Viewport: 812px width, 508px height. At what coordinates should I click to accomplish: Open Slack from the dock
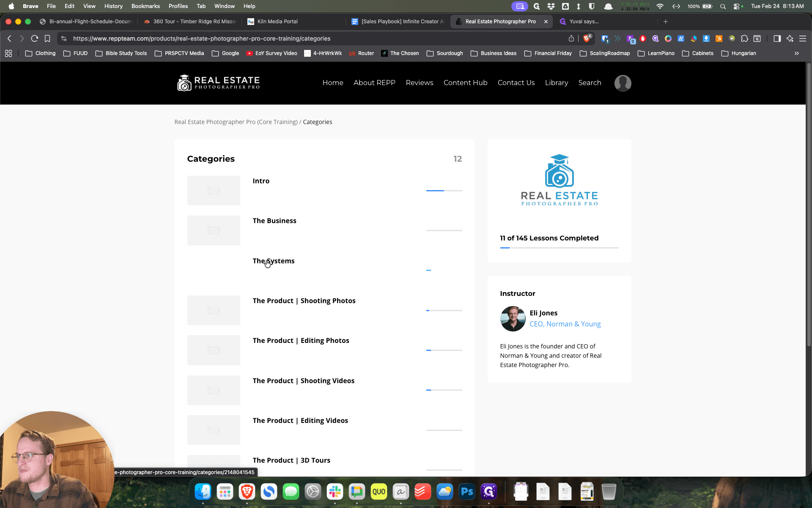pos(335,491)
